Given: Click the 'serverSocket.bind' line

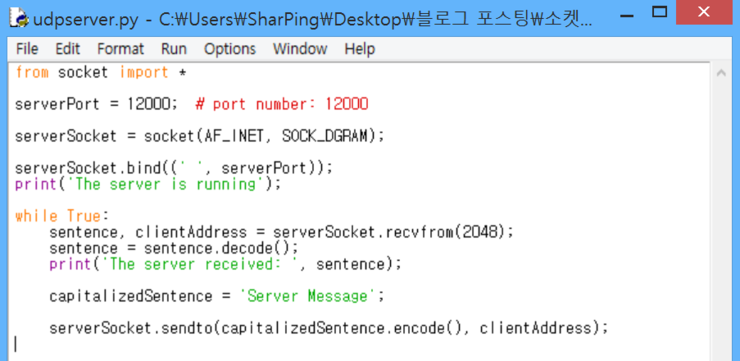Looking at the screenshot, I should pyautogui.click(x=174, y=168).
